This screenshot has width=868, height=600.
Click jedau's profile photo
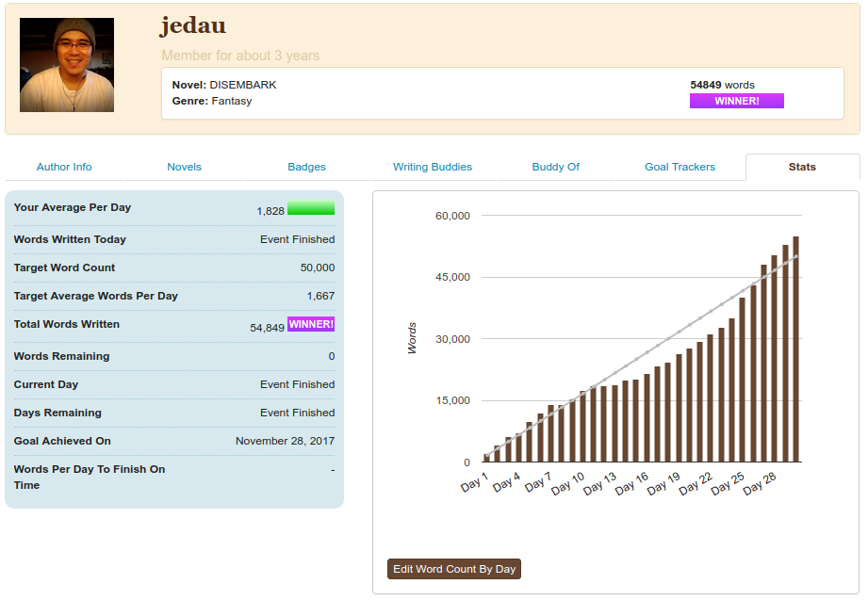pos(67,65)
